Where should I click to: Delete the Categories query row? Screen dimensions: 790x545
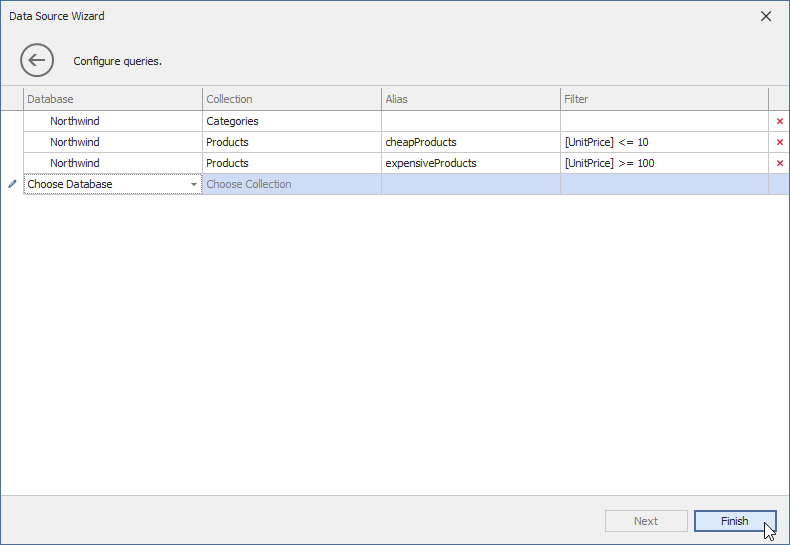779,121
